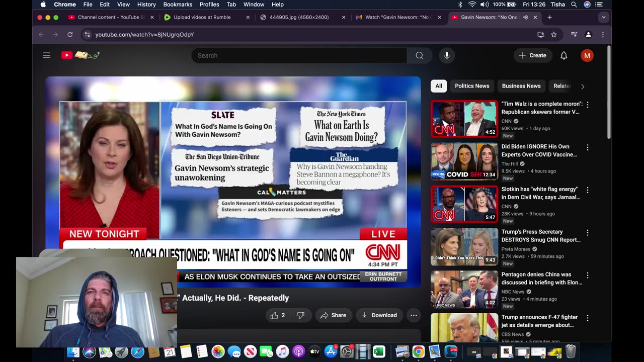Screen dimensions: 644x362
Task: Bookmark this page with the star icon
Action: (x=554, y=35)
